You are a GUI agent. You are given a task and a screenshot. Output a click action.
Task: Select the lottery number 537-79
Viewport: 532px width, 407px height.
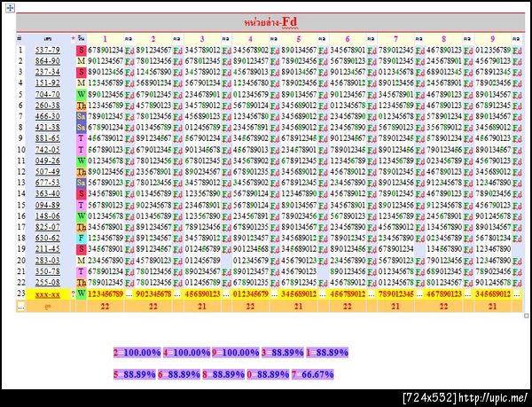click(48, 51)
